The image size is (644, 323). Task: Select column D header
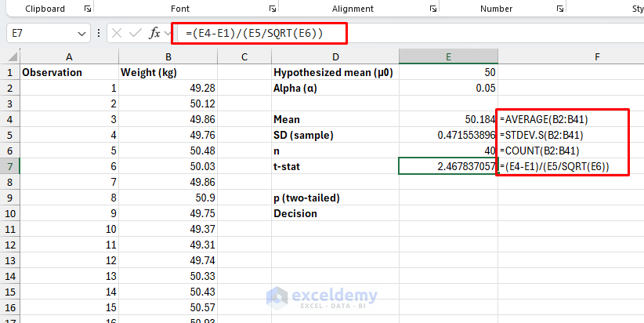coord(335,56)
